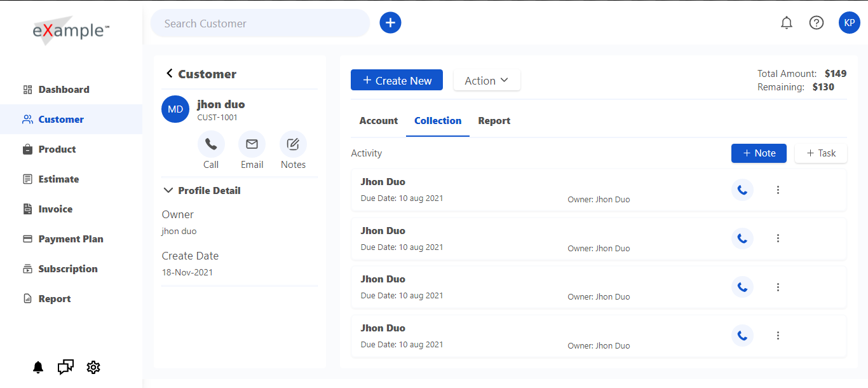
Task: Click the Create New button
Action: [x=397, y=80]
